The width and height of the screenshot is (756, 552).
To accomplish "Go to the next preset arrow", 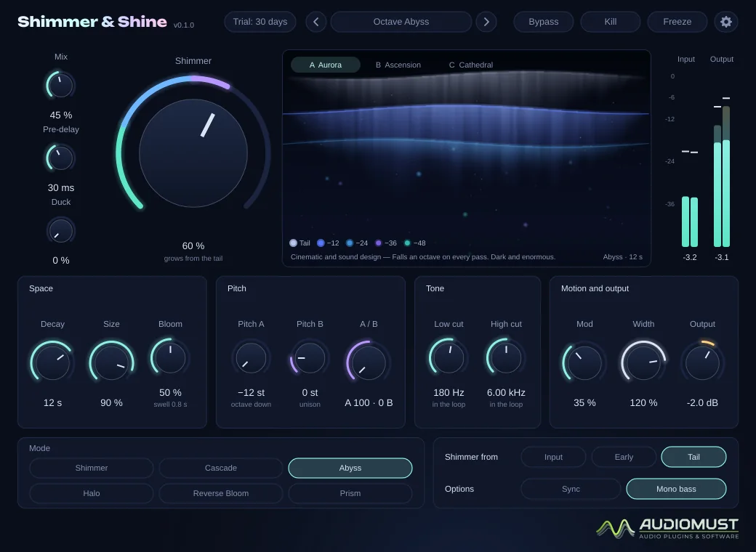I will [486, 22].
